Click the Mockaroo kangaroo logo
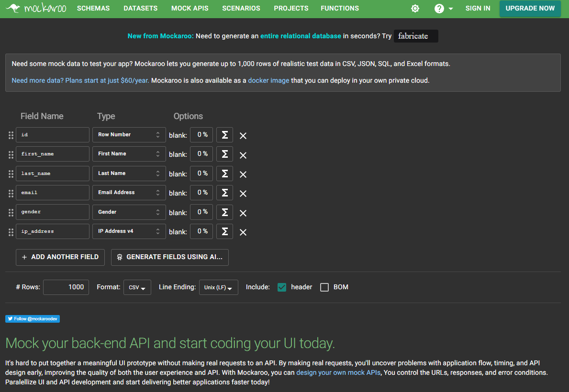Image resolution: width=569 pixels, height=392 pixels. pyautogui.click(x=36, y=8)
